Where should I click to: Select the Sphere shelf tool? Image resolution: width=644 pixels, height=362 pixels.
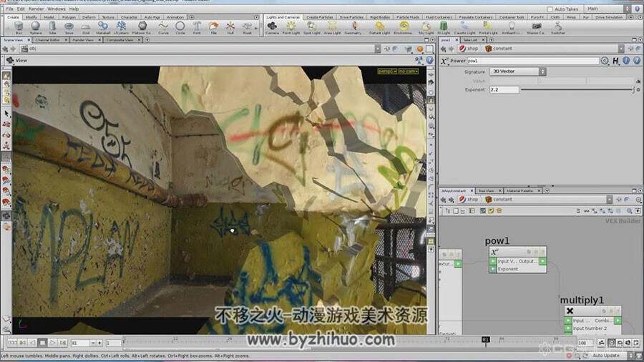[x=36, y=28]
